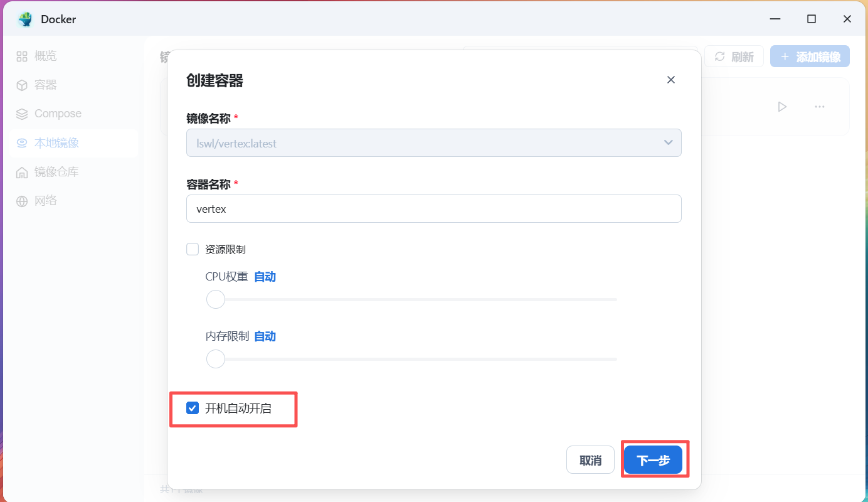Open the lswl/vertex:latest image combo box

tap(426, 143)
